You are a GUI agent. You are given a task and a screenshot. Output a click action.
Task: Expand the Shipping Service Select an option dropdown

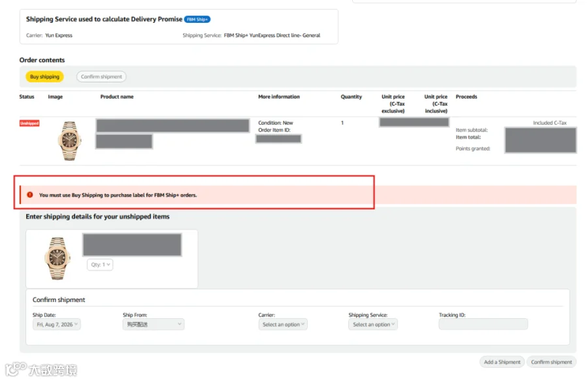(373, 324)
